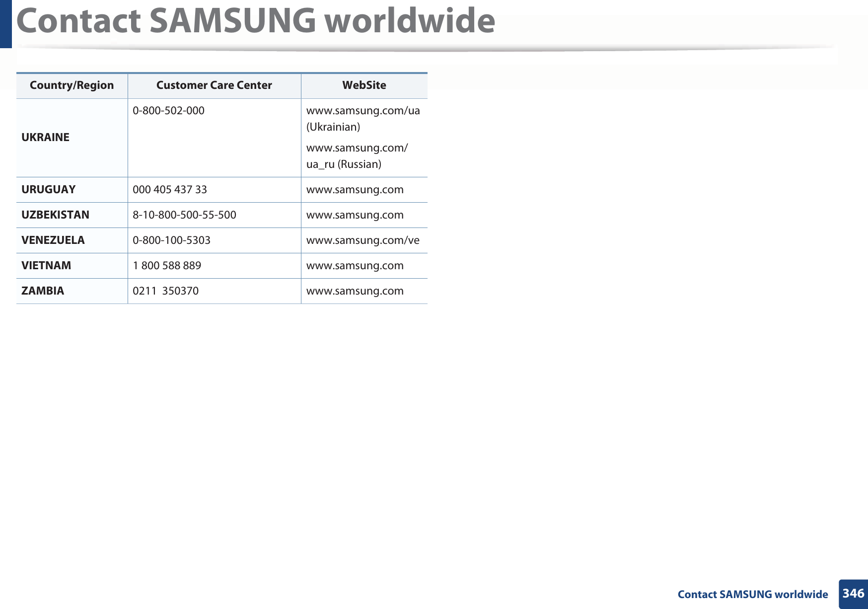Open the Uzbekistan row website link
The image size is (868, 609).
click(x=355, y=215)
